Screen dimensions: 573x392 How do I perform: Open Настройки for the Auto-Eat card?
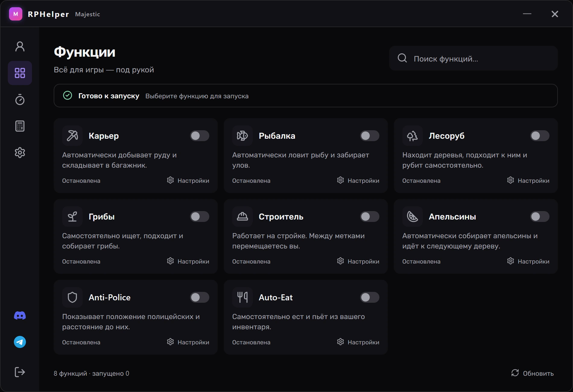358,342
